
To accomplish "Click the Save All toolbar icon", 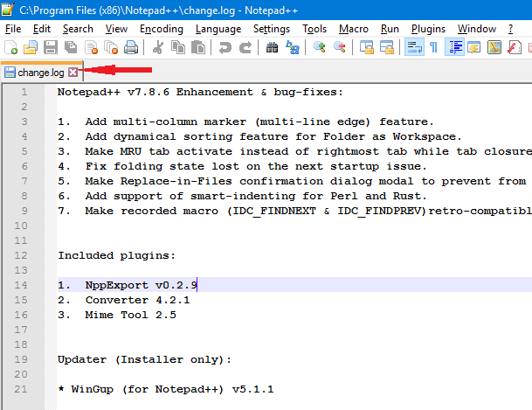I will [71, 47].
